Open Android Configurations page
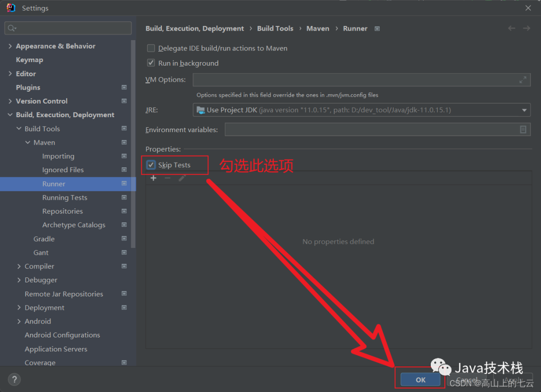The width and height of the screenshot is (541, 392). 62,335
